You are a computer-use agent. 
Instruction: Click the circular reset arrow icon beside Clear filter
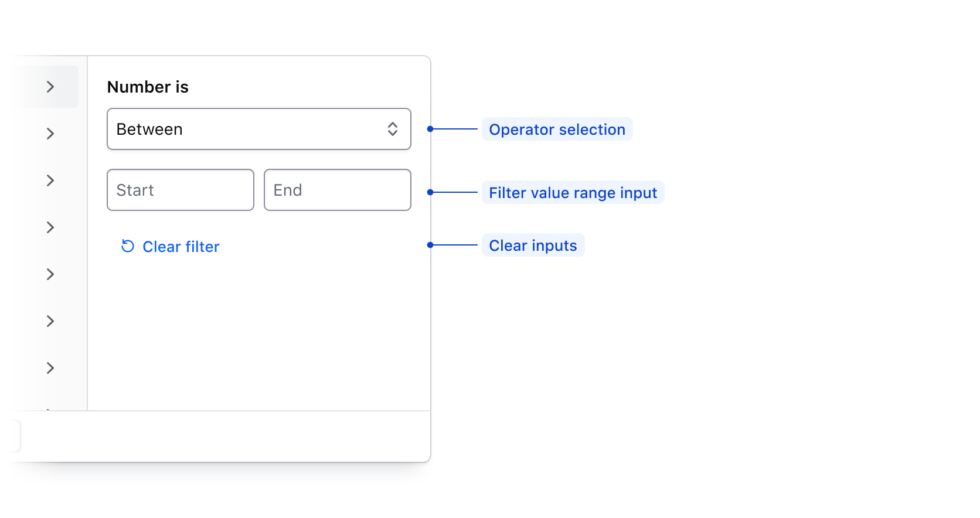pyautogui.click(x=128, y=246)
